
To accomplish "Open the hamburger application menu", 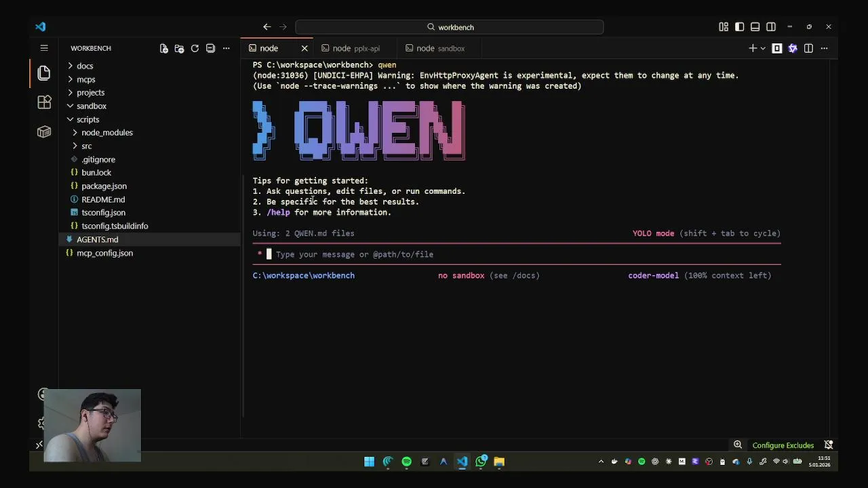I will 44,48.
